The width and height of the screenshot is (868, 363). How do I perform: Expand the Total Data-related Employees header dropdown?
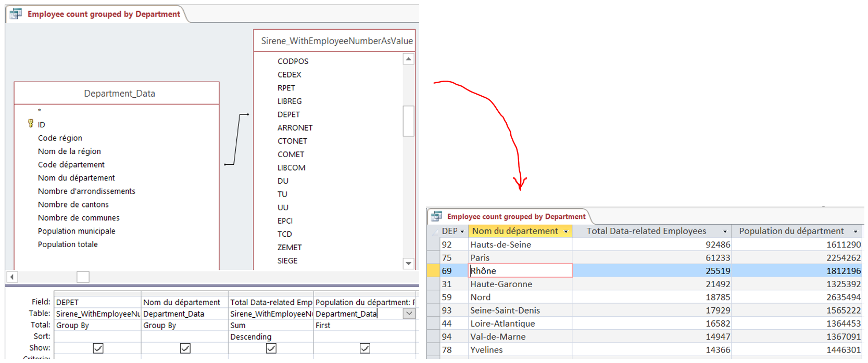coord(724,231)
